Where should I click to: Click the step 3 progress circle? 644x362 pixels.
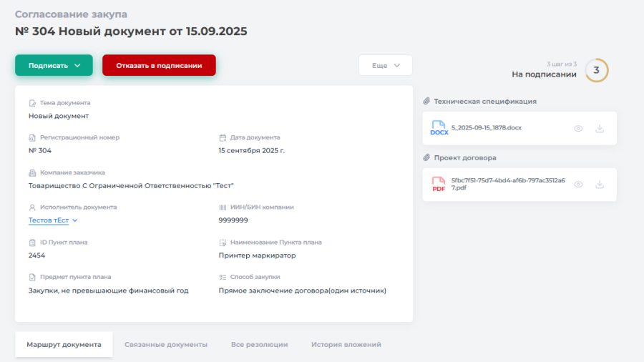(596, 70)
